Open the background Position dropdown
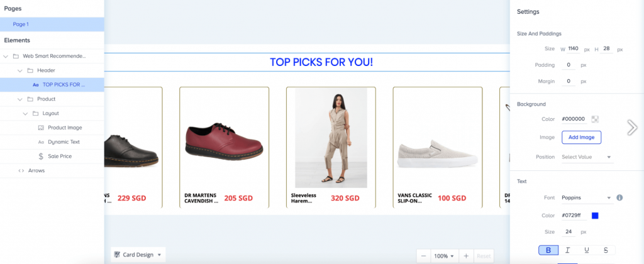 [x=586, y=157]
